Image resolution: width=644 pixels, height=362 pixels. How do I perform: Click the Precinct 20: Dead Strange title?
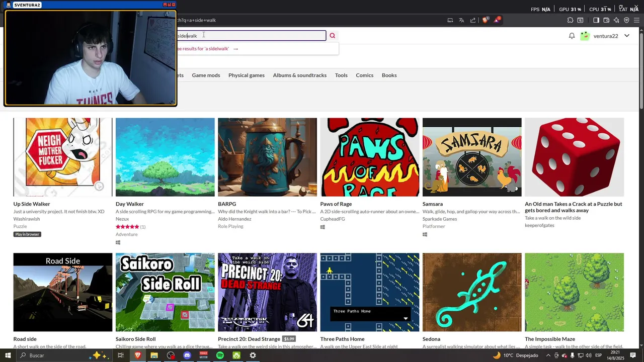(249, 339)
